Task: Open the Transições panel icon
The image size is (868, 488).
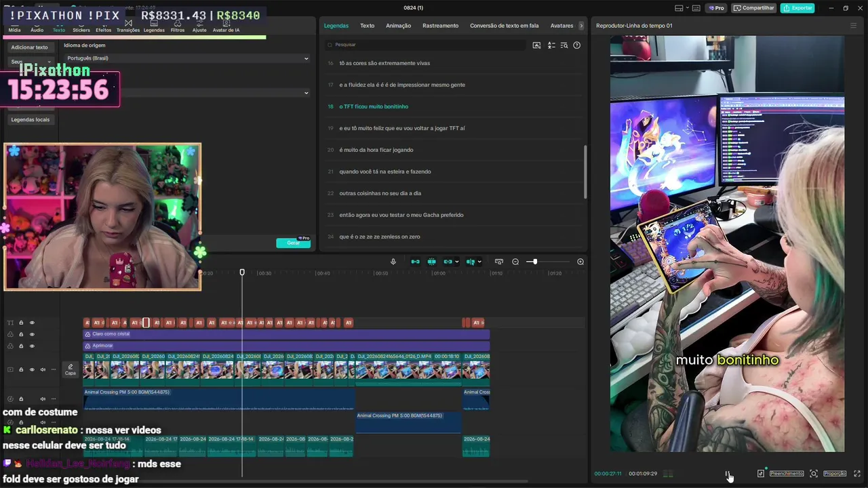Action: point(128,27)
